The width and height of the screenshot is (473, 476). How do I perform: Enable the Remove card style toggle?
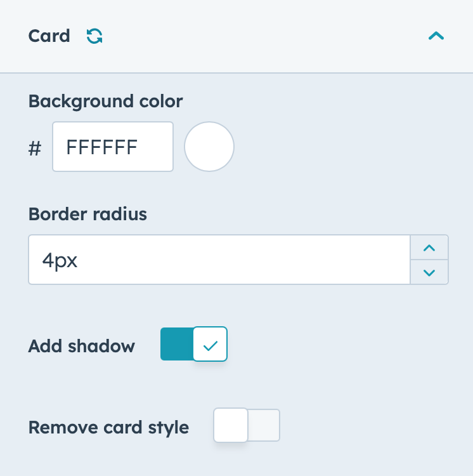[x=247, y=425]
